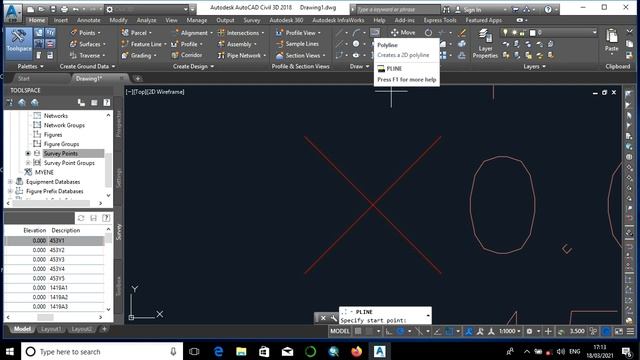Click the Corridor tool
640x360 pixels.
[187, 55]
